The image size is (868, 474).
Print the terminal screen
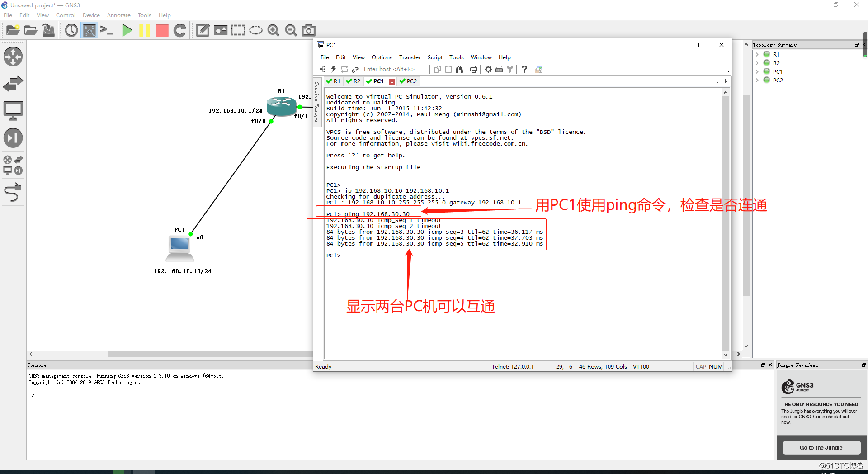pos(474,69)
